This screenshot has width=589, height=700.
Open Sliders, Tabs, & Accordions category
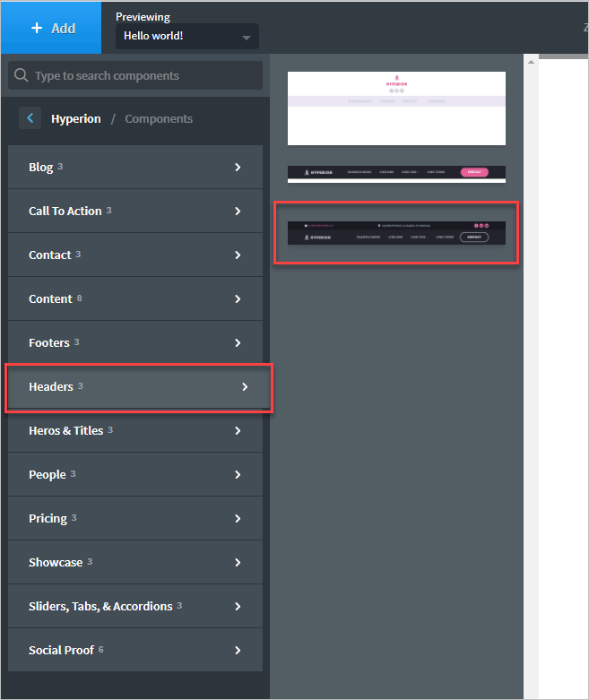point(135,606)
